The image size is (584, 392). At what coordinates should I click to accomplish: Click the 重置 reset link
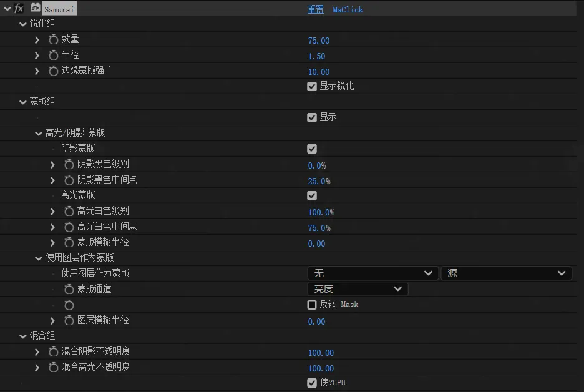tap(316, 9)
